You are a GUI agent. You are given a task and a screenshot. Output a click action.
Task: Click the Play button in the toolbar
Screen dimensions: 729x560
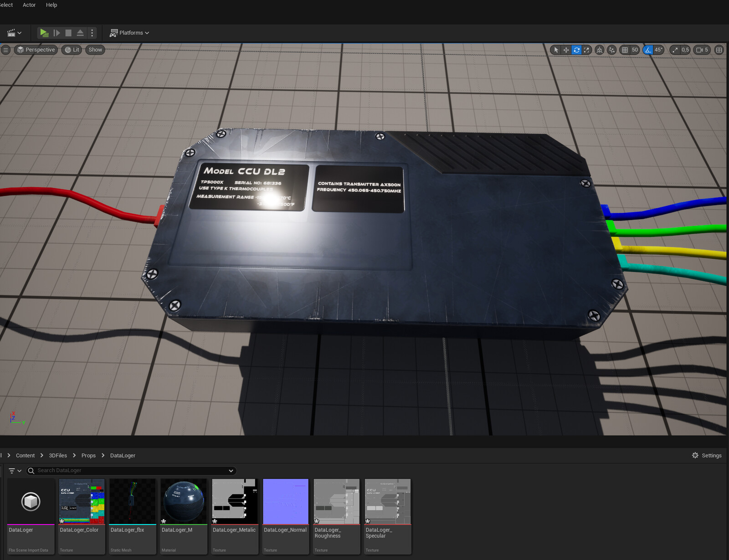pyautogui.click(x=44, y=33)
